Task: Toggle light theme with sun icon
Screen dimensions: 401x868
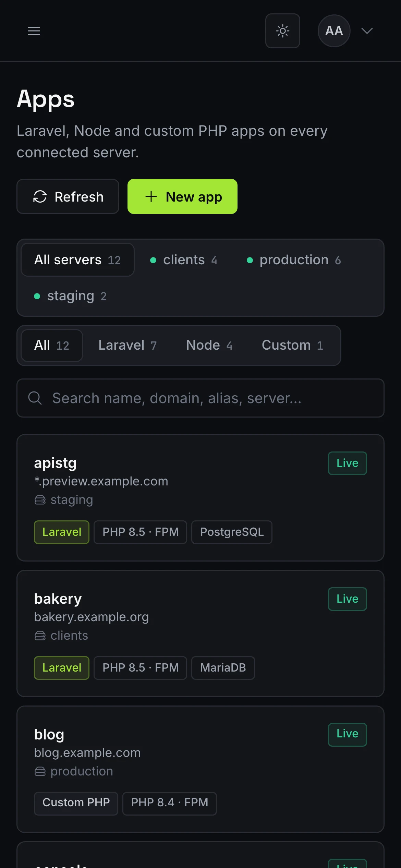Action: pyautogui.click(x=283, y=31)
